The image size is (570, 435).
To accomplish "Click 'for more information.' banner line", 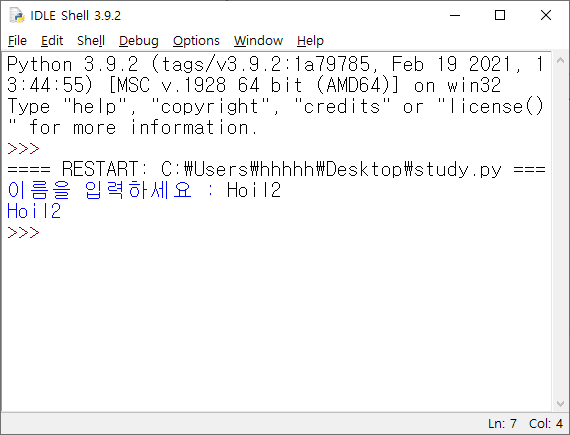I will (144, 128).
